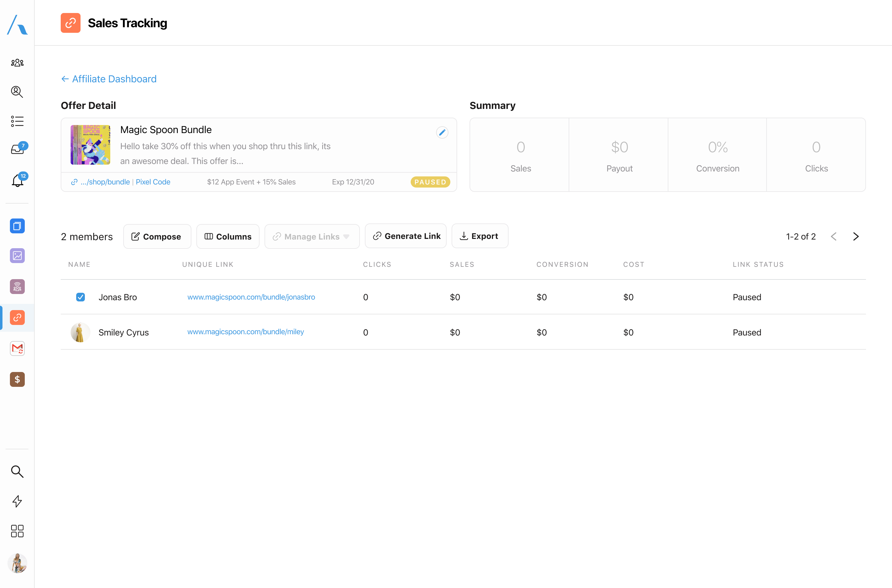The image size is (892, 588).
Task: Edit offer using the pencil icon
Action: click(x=442, y=132)
